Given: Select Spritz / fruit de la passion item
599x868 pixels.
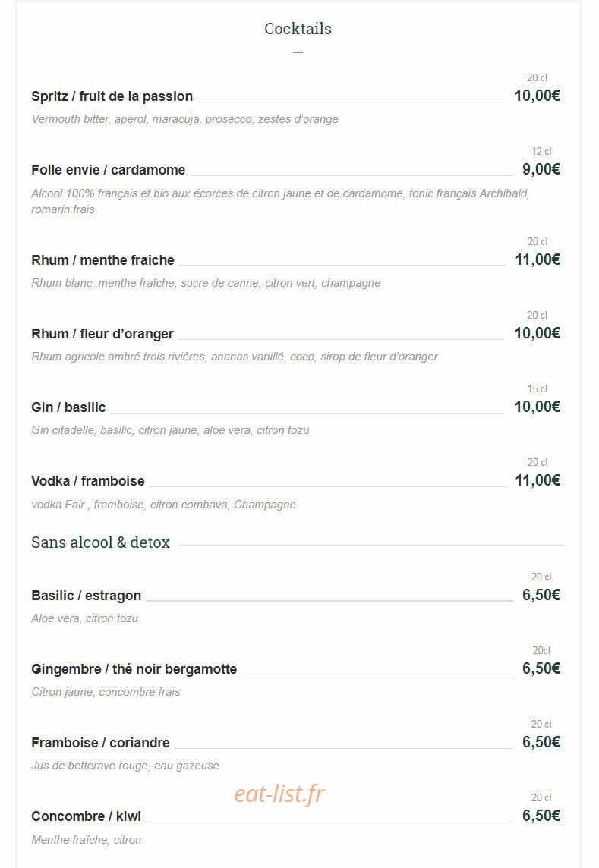Looking at the screenshot, I should (112, 96).
